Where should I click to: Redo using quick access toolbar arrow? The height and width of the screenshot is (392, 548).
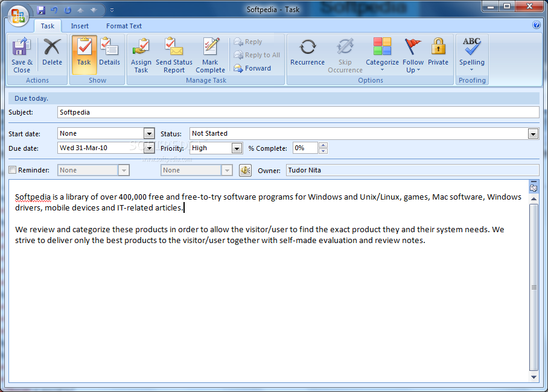[68, 10]
